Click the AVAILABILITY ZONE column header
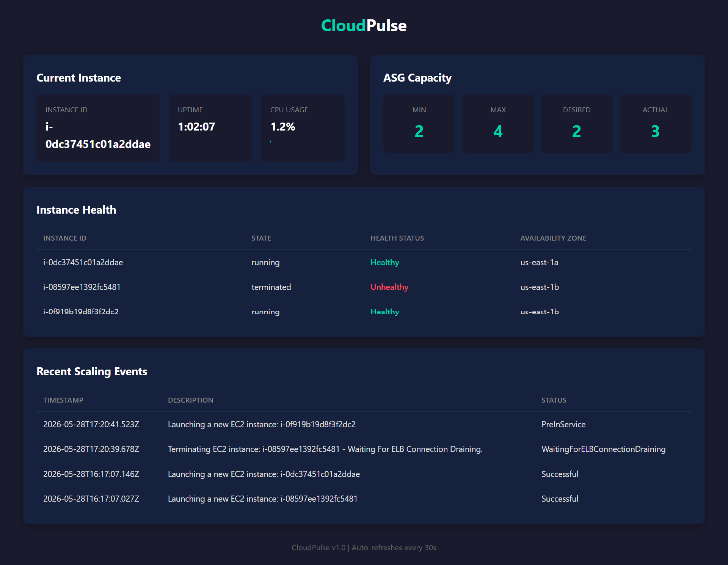 pyautogui.click(x=553, y=238)
